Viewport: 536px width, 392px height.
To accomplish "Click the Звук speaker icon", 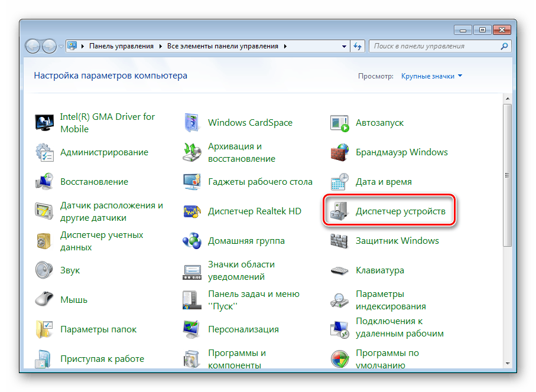I will [x=44, y=270].
